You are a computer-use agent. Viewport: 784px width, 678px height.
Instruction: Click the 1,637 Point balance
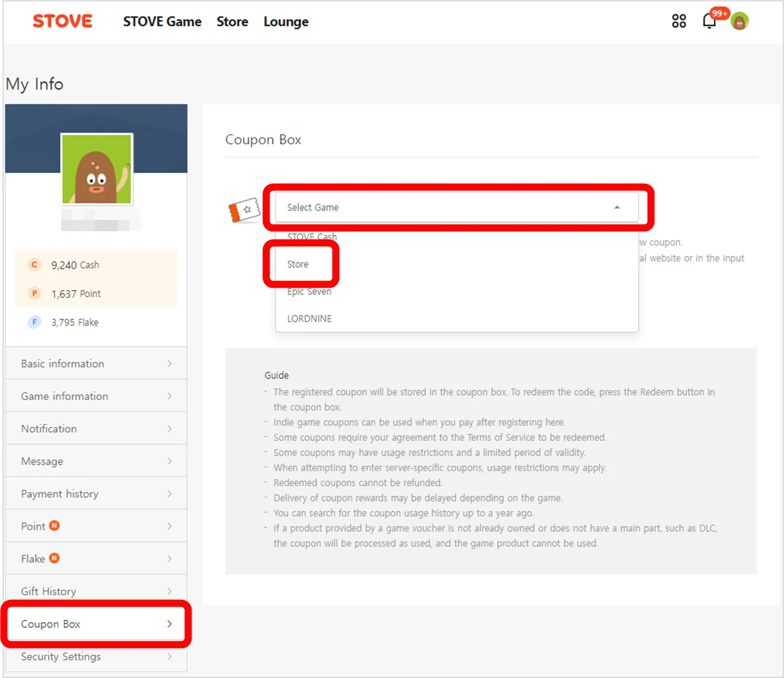point(76,294)
